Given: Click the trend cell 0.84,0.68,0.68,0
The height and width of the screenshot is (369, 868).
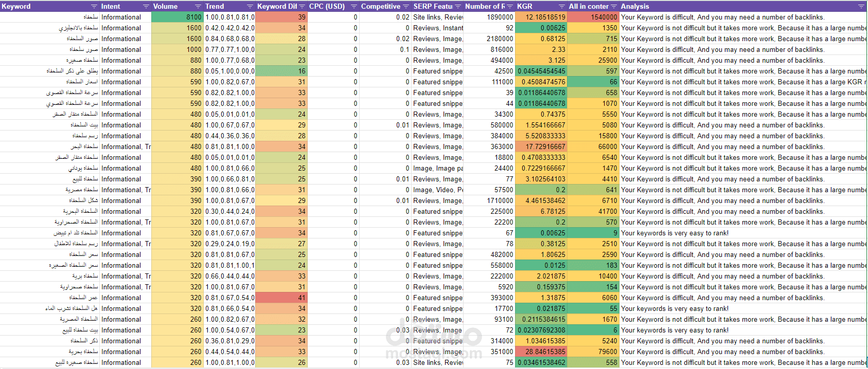Looking at the screenshot, I should pos(229,39).
